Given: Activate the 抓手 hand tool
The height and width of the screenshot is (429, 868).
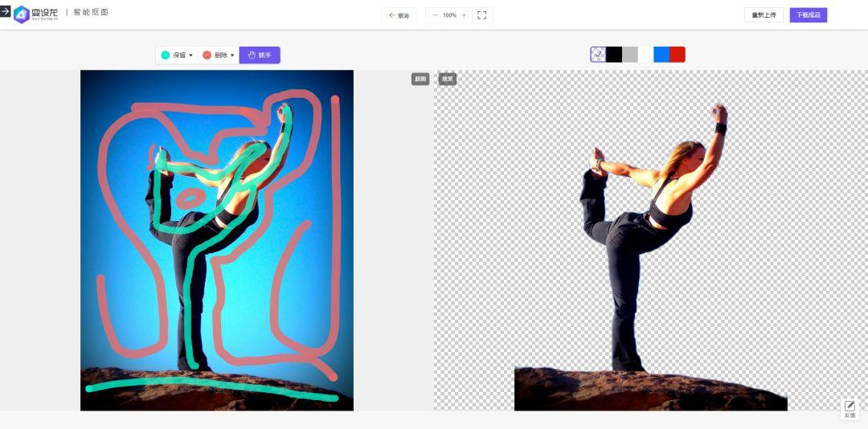Looking at the screenshot, I should (260, 55).
